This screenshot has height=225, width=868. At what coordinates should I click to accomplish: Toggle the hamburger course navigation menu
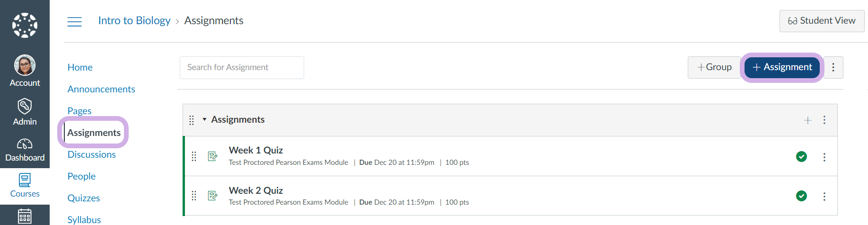pyautogui.click(x=75, y=21)
